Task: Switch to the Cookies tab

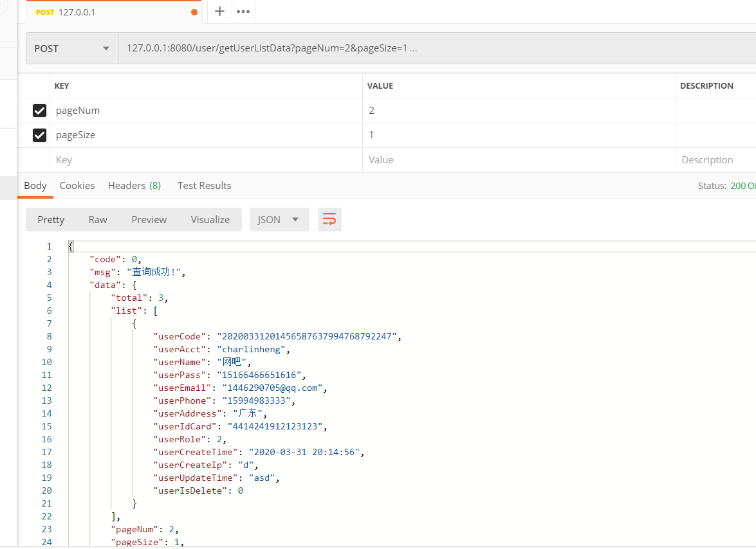Action: (77, 186)
